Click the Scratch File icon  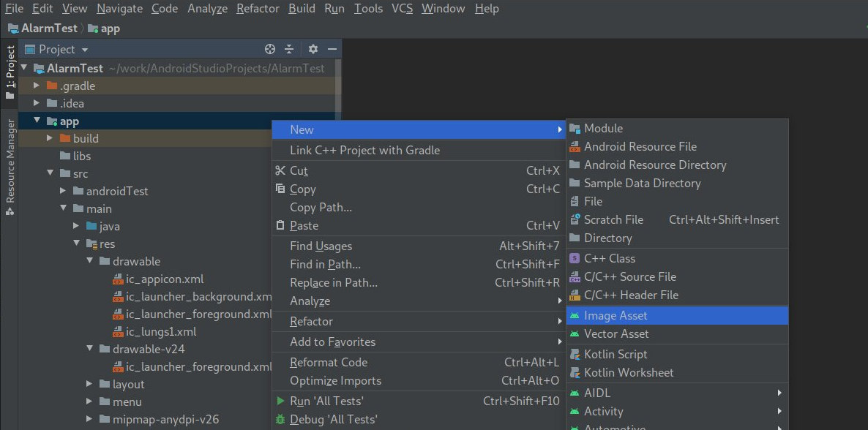click(575, 219)
